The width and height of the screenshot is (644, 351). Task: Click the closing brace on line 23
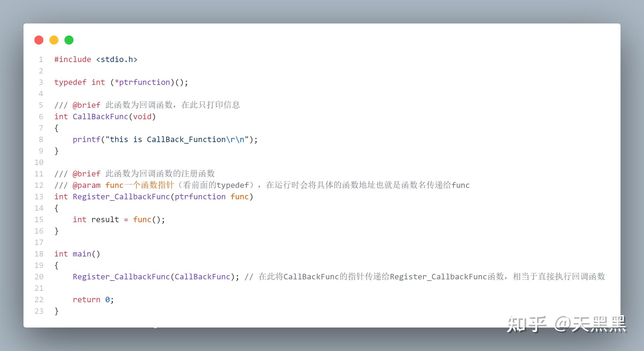(56, 311)
